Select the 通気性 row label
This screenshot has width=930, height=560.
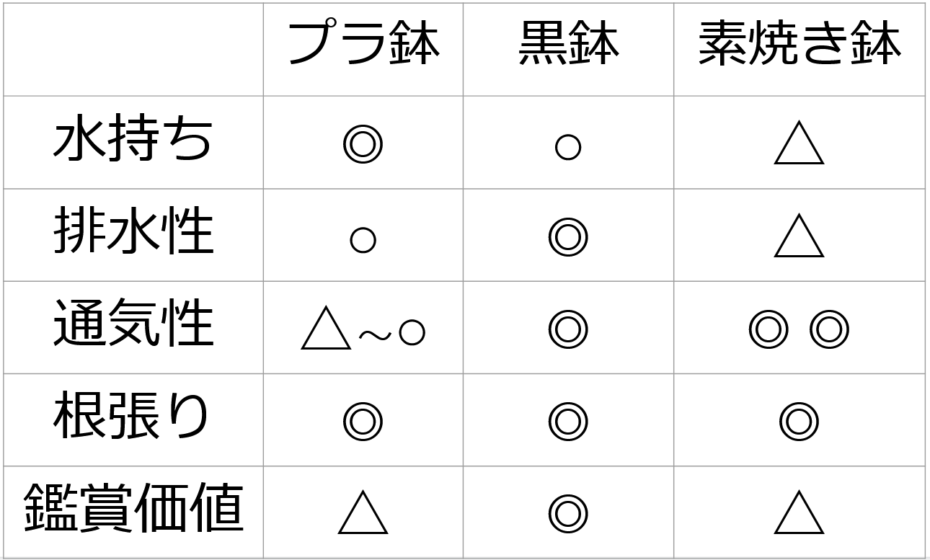pos(133,326)
